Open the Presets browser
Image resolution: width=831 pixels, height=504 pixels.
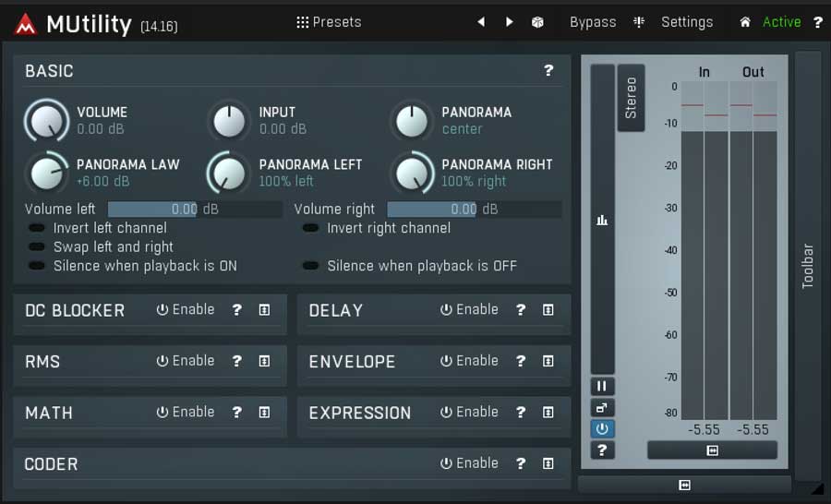pos(329,22)
